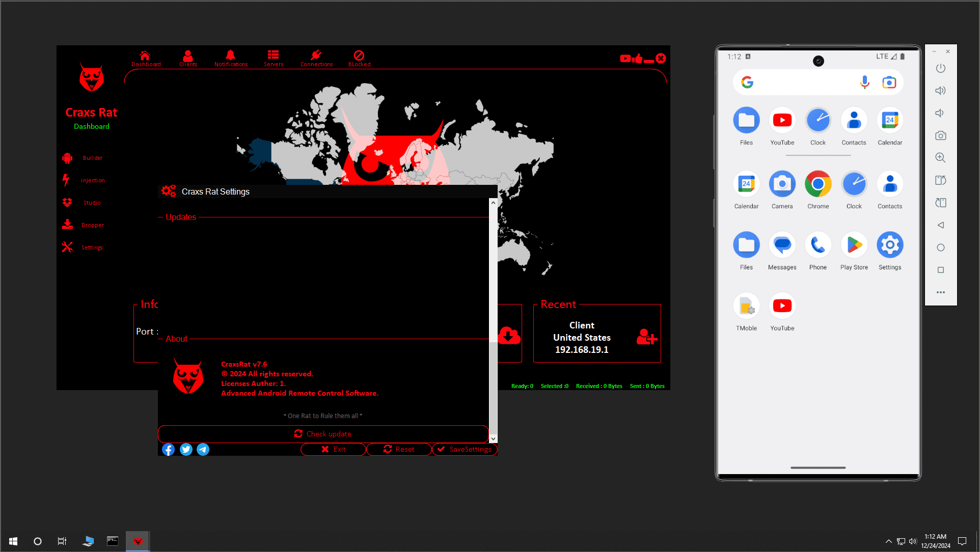Image resolution: width=980 pixels, height=552 pixels.
Task: Click the SaveSettings button
Action: [x=465, y=449]
